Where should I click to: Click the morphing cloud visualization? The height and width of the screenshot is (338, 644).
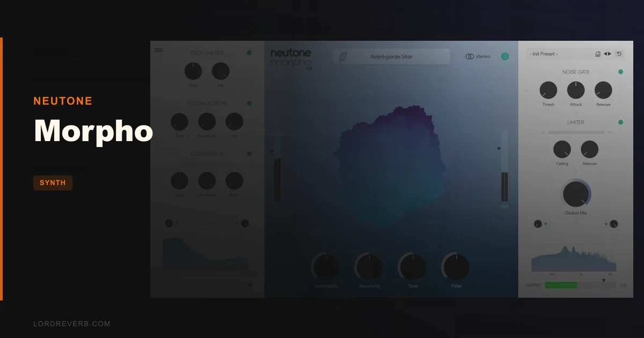pyautogui.click(x=390, y=165)
